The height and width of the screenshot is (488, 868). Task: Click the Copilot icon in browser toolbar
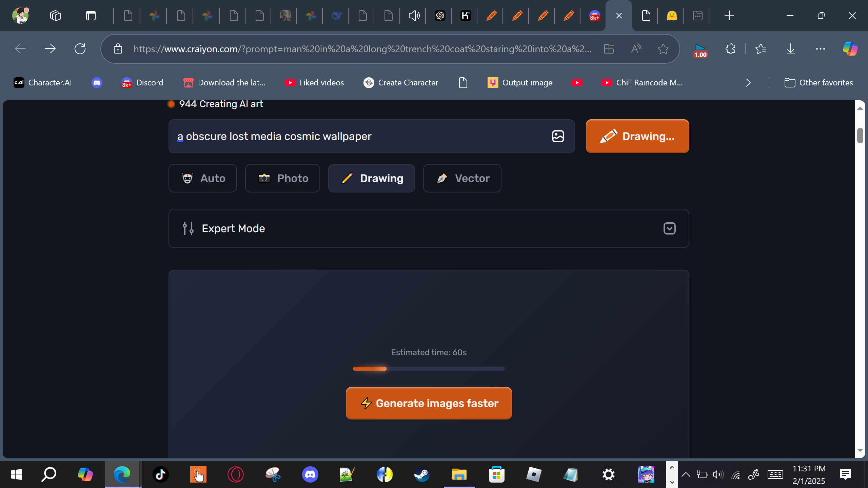(850, 49)
